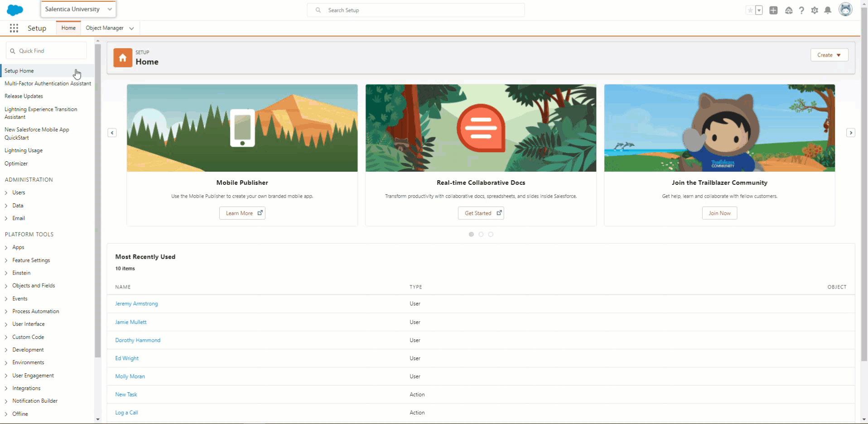The height and width of the screenshot is (424, 868).
Task: Open Molly Moran user link
Action: tap(130, 376)
